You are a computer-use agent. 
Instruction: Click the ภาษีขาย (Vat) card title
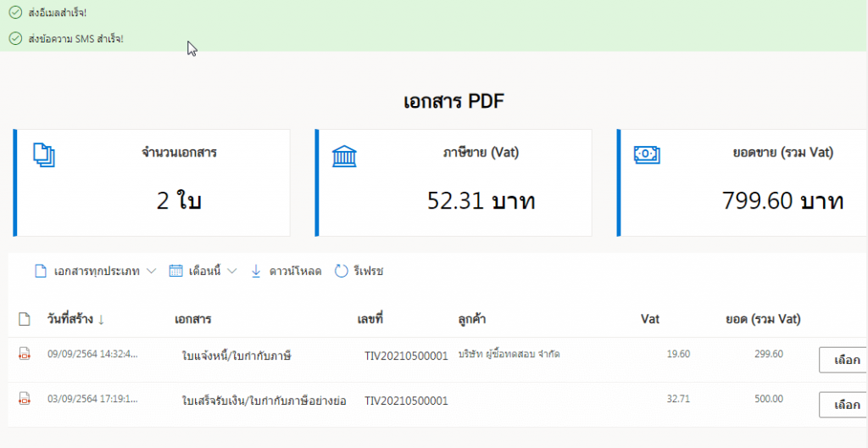click(481, 153)
